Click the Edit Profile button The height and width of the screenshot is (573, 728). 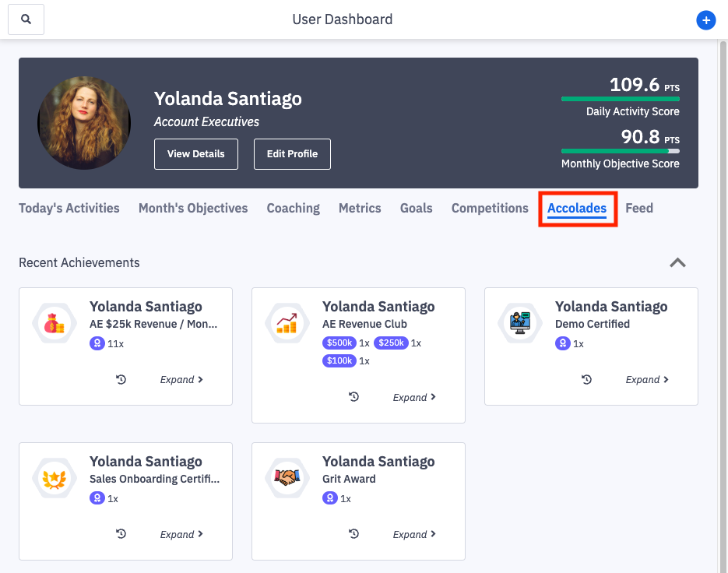click(292, 154)
